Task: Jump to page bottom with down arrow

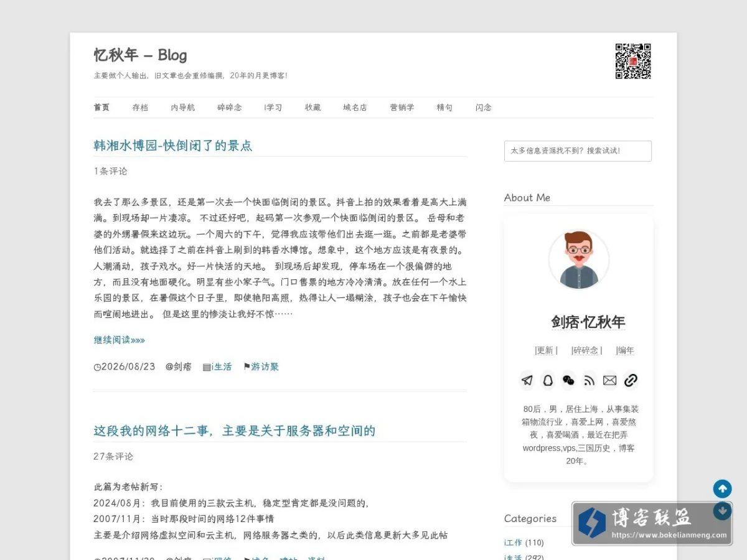Action: point(722,510)
